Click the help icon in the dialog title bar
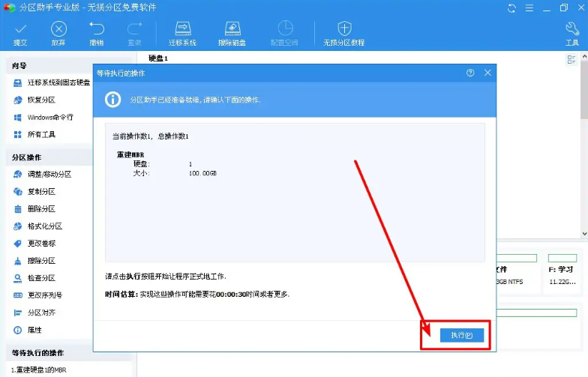588x377 pixels. tap(470, 73)
